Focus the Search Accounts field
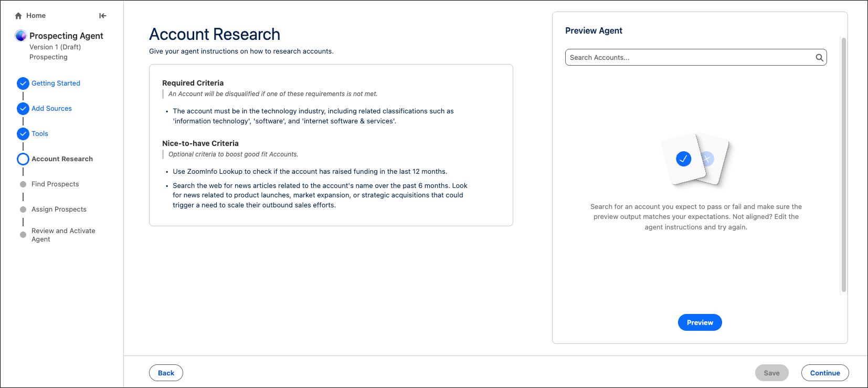This screenshot has height=388, width=868. 696,58
